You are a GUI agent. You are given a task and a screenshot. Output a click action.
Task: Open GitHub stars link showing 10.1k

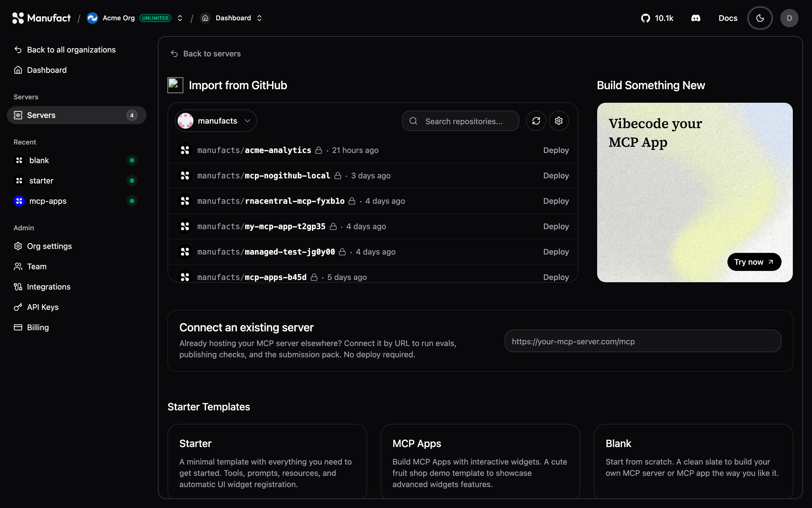657,18
